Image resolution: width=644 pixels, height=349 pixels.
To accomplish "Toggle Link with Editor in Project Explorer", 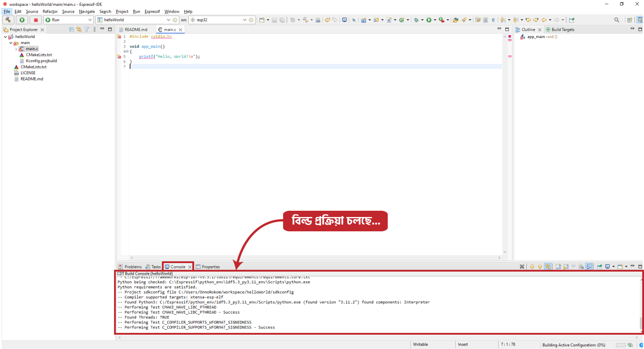I will pos(79,30).
